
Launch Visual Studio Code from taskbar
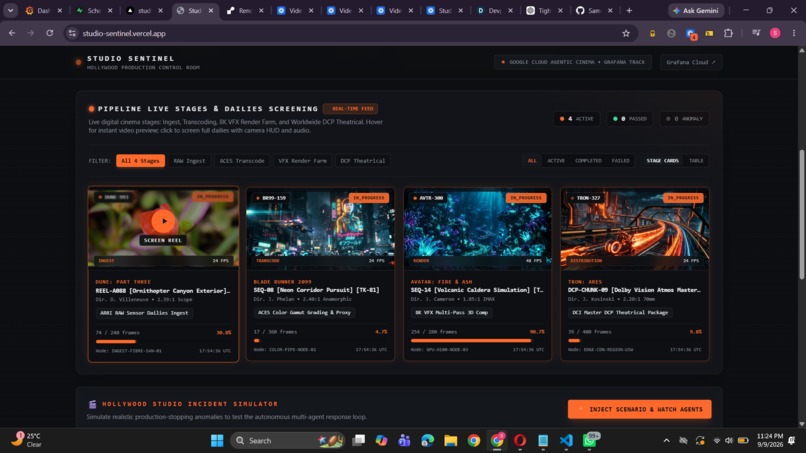566,441
